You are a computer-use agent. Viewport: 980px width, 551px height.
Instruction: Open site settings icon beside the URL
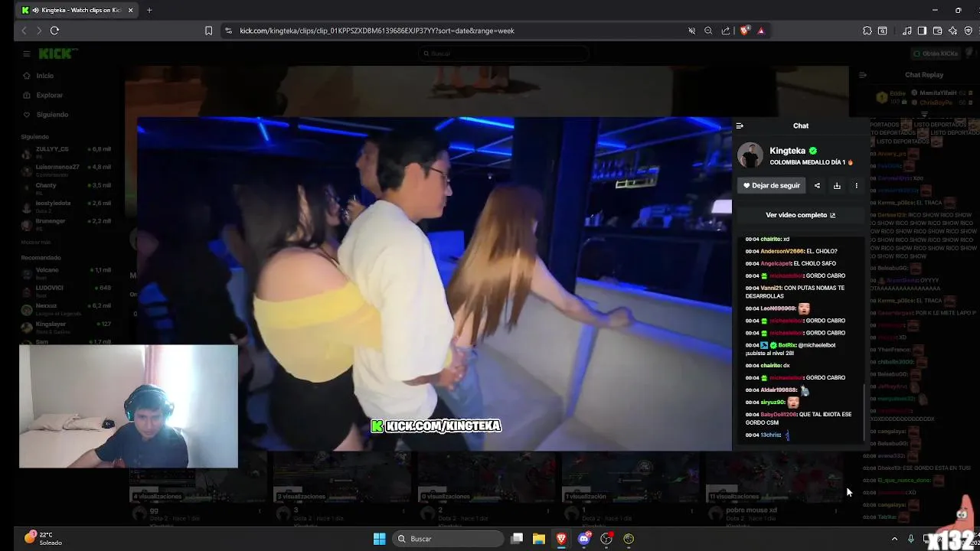coord(228,31)
